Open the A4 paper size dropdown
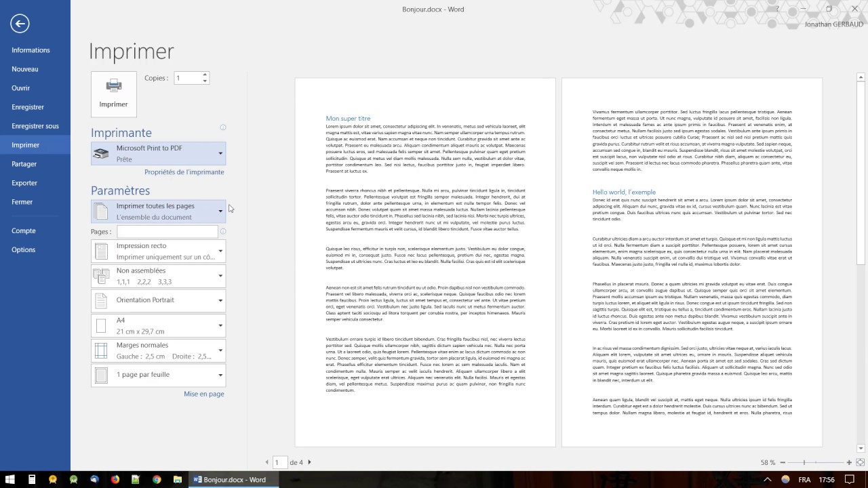The image size is (868, 488). [159, 325]
